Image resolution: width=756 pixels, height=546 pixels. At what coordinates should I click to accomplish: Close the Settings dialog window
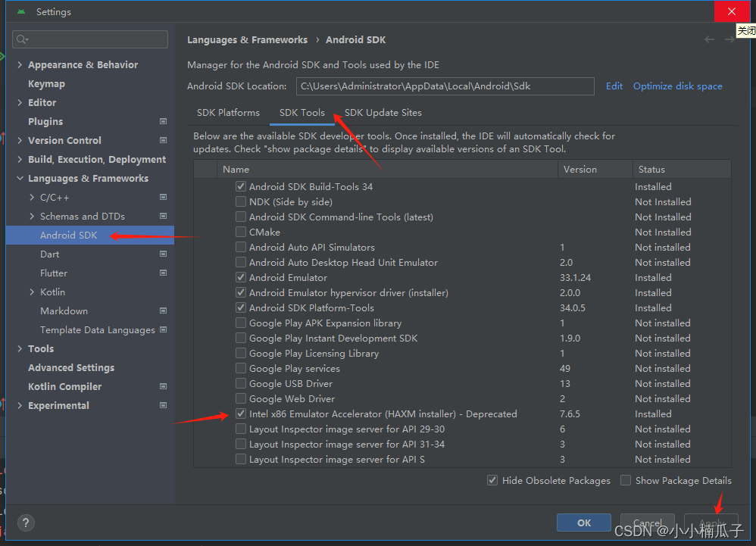click(732, 11)
